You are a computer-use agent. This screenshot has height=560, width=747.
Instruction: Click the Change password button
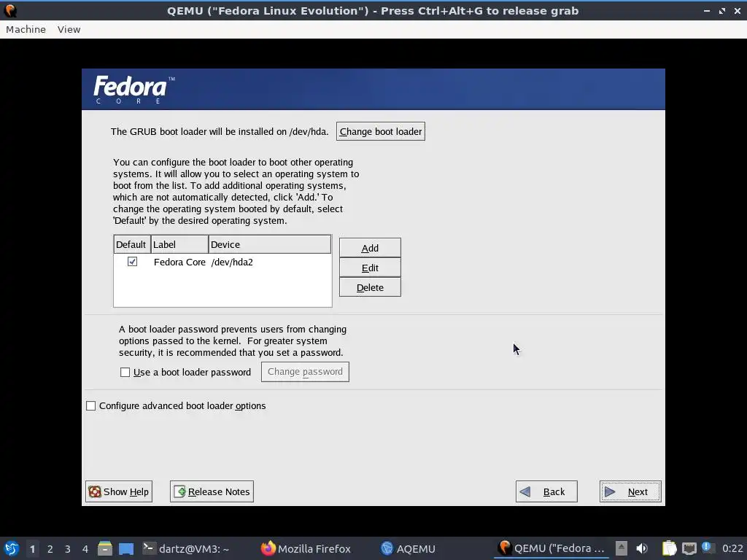click(x=305, y=371)
